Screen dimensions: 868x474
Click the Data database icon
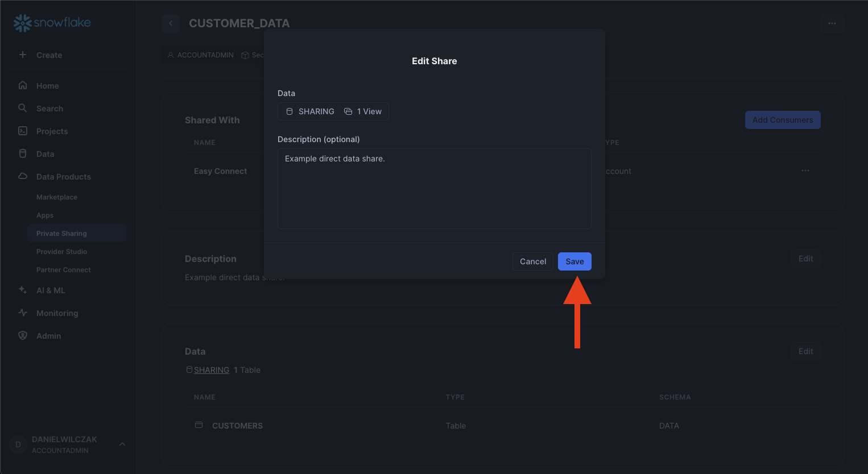(23, 153)
